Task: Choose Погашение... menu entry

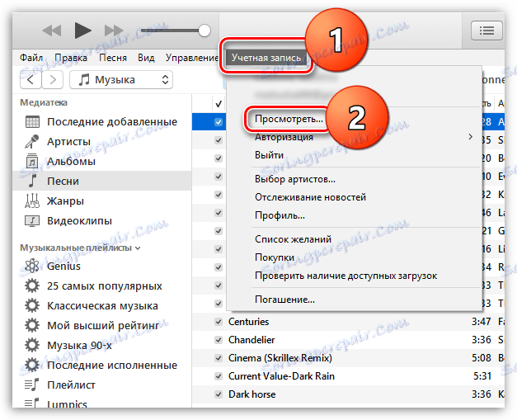Action: pyautogui.click(x=284, y=300)
